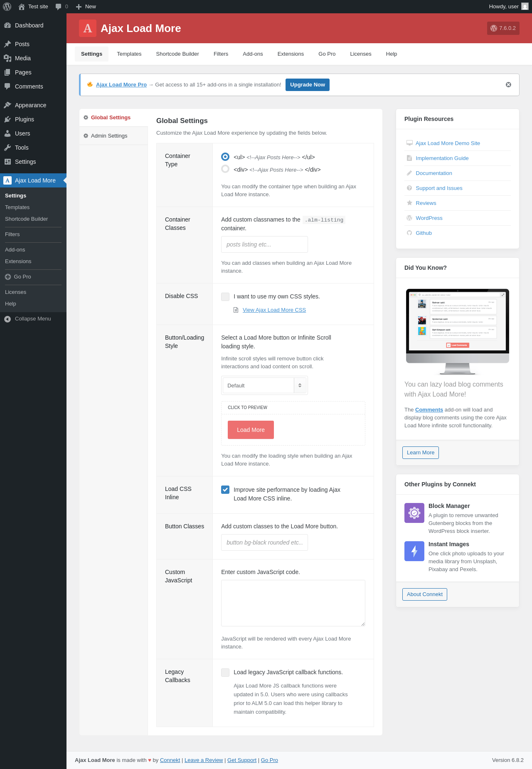Click the Learn More button
The height and width of the screenshot is (769, 532).
click(x=420, y=453)
